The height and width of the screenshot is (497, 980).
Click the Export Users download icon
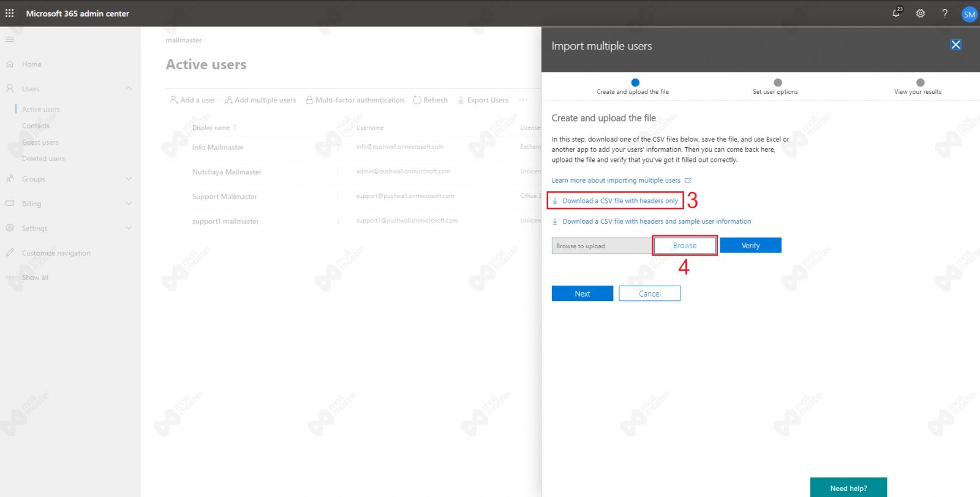pos(461,100)
